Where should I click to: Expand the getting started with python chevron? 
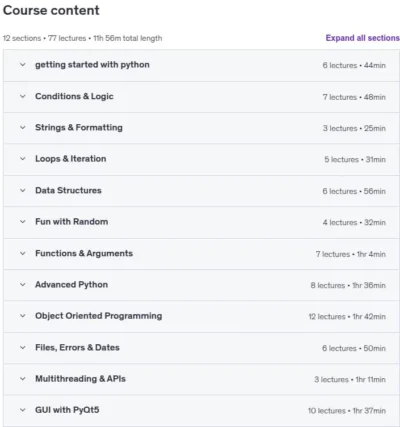[x=23, y=65]
